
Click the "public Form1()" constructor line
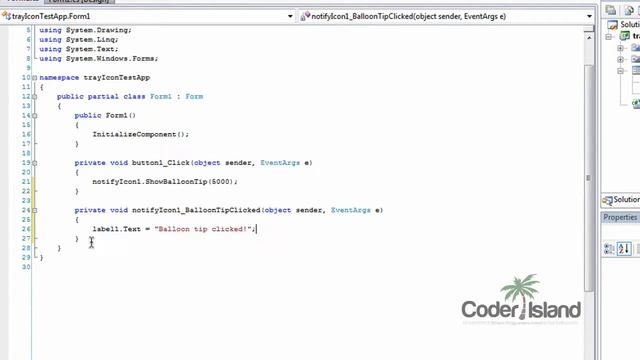tap(105, 116)
